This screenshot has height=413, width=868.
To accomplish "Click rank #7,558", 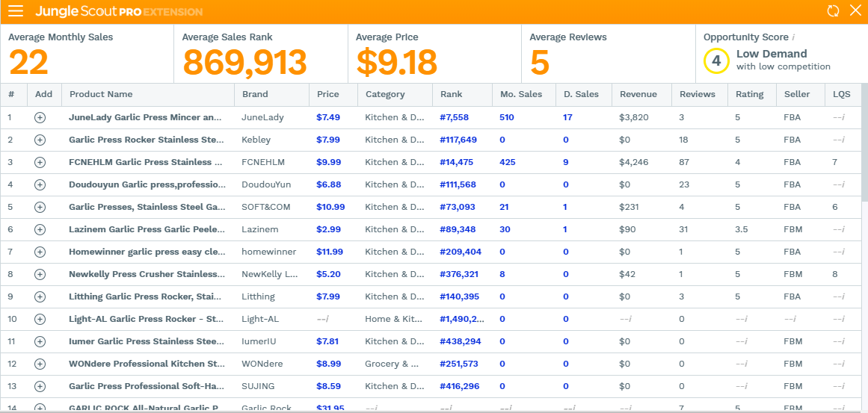I will point(454,117).
